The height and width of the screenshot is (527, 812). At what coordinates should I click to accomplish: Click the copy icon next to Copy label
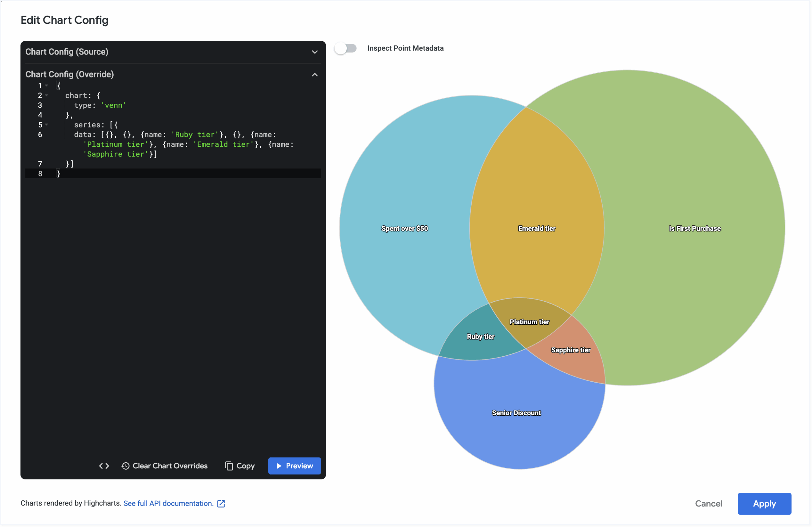pos(229,466)
